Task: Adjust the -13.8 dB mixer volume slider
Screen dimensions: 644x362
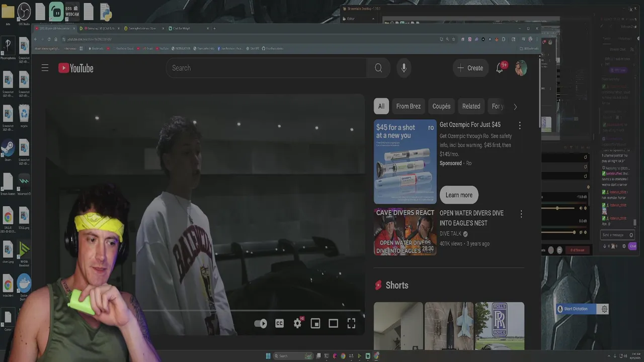Action: tap(558, 208)
